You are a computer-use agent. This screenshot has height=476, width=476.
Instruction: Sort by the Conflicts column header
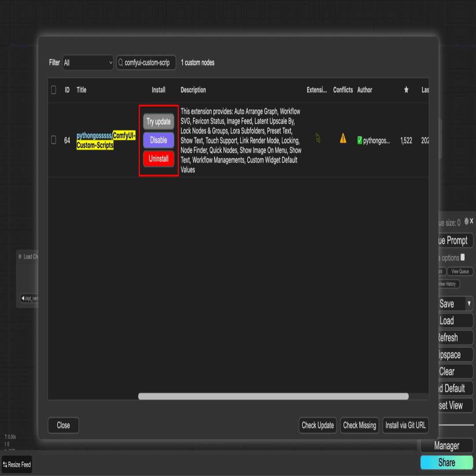pos(343,90)
